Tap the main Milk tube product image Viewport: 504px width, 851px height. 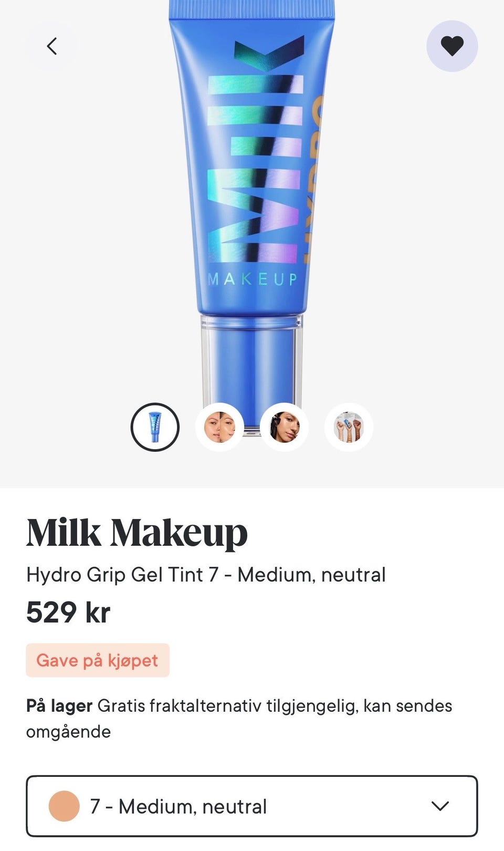(252, 210)
